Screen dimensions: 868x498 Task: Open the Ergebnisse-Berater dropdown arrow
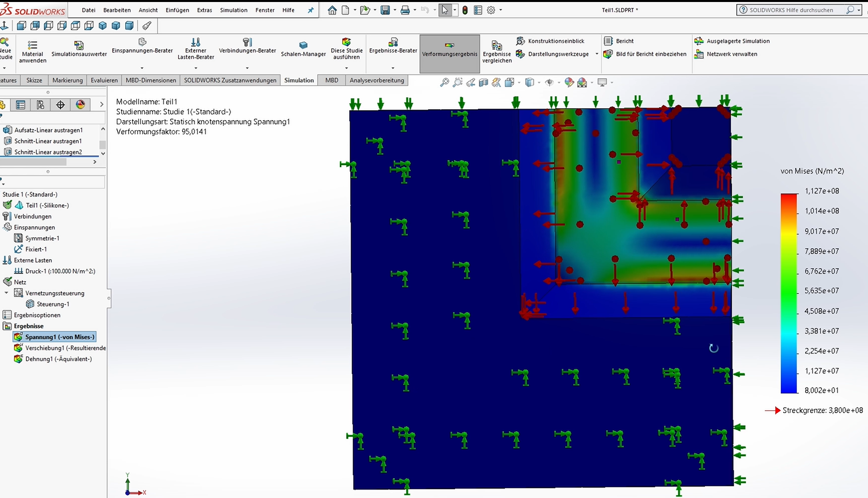(393, 68)
